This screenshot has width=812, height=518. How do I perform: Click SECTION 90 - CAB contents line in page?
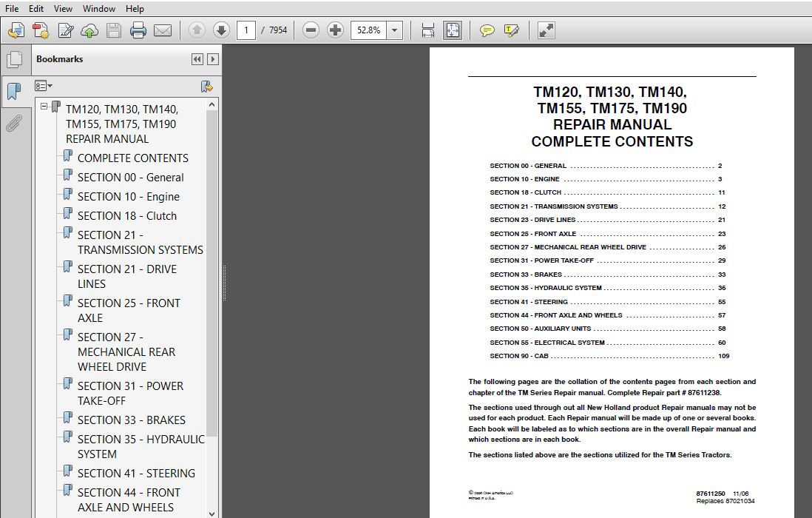(609, 356)
